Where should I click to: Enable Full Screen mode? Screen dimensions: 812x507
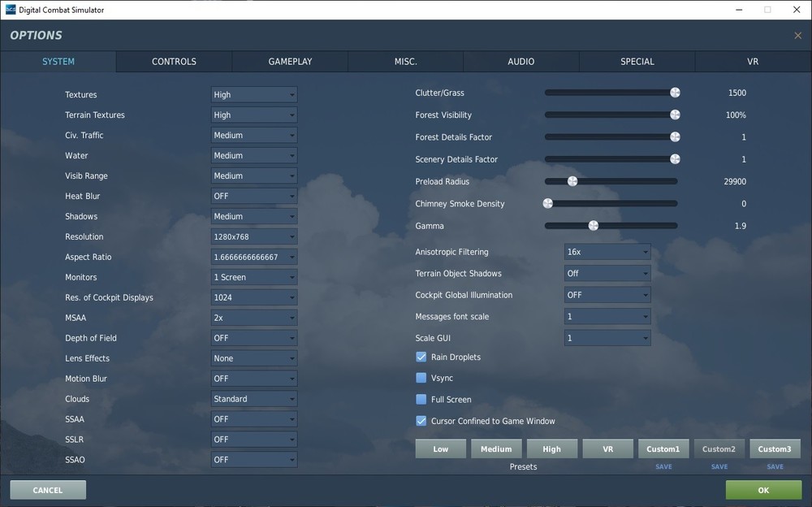pyautogui.click(x=421, y=399)
